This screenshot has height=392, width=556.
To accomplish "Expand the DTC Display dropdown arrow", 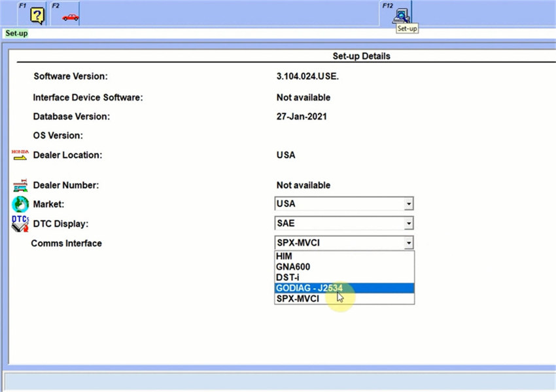I will pyautogui.click(x=409, y=223).
